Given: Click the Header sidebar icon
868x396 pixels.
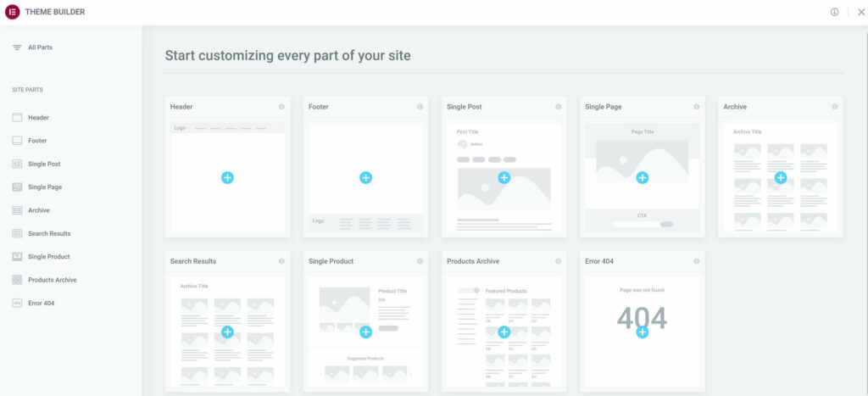Looking at the screenshot, I should pyautogui.click(x=17, y=117).
